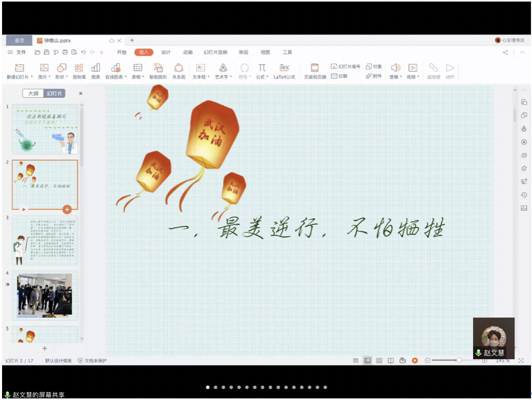Expand the 音频 audio dropdown
This screenshot has width=532, height=402.
point(395,77)
